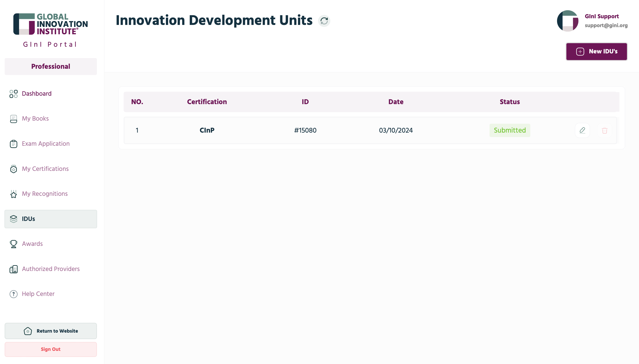
Task: Open Exam Application page
Action: [x=51, y=144]
